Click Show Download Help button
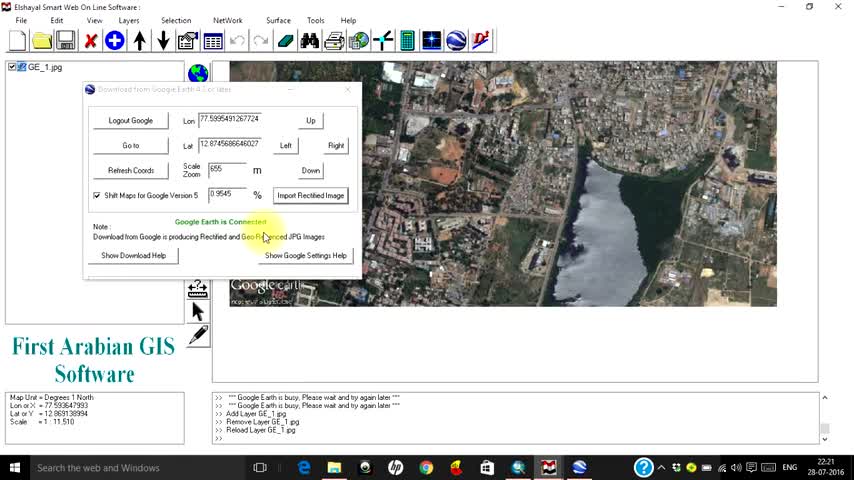This screenshot has height=480, width=854. tap(133, 256)
